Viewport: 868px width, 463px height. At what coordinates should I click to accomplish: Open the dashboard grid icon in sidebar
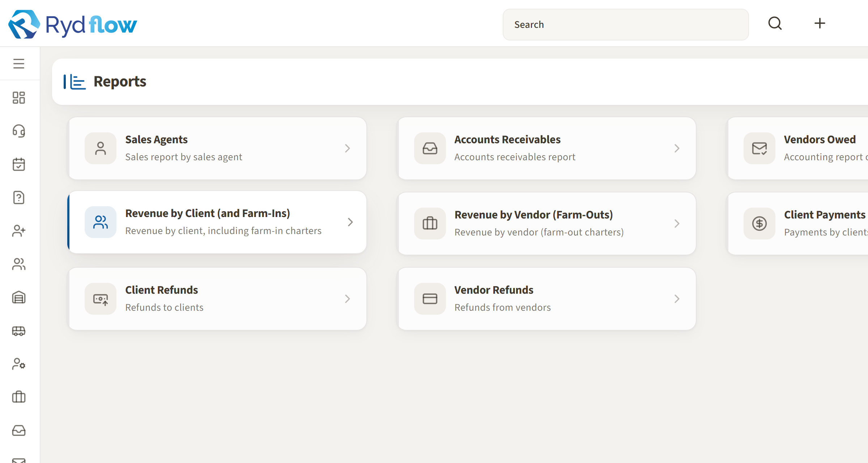pyautogui.click(x=19, y=98)
